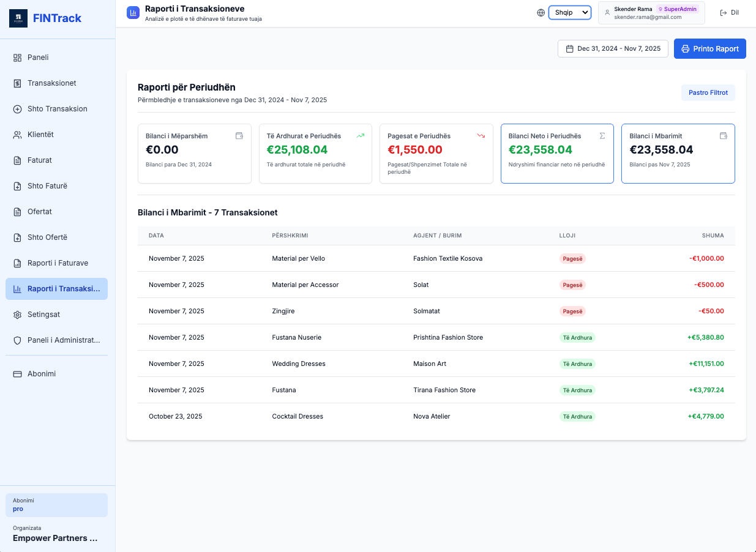The width and height of the screenshot is (756, 552).
Task: Click the globe language icon
Action: [541, 12]
